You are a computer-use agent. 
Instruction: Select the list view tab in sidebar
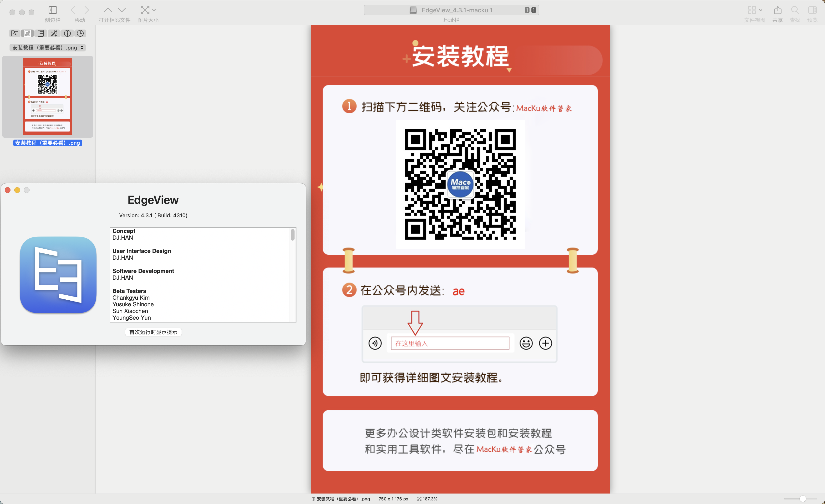[x=41, y=33]
